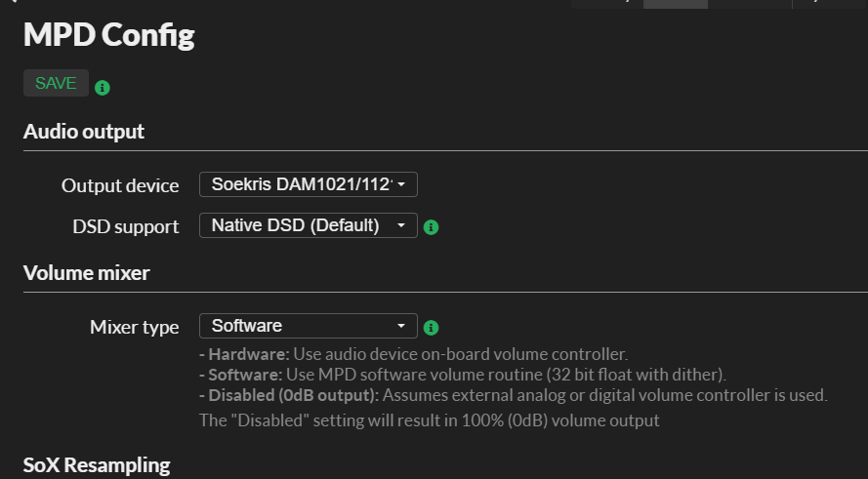868x479 pixels.
Task: Click the MPD Config page heading
Action: pos(109,34)
